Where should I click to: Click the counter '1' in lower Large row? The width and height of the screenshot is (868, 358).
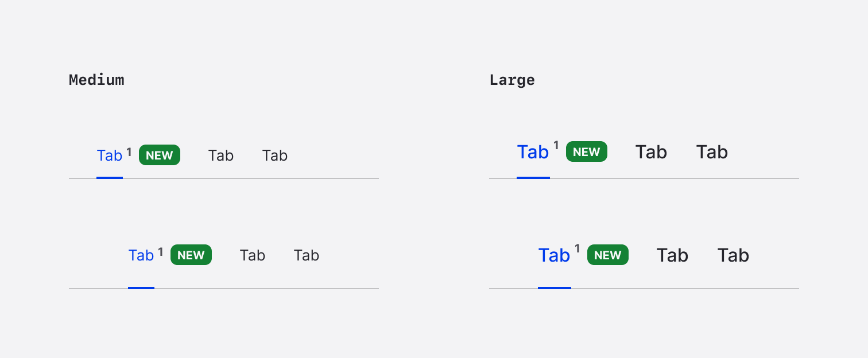pos(577,248)
